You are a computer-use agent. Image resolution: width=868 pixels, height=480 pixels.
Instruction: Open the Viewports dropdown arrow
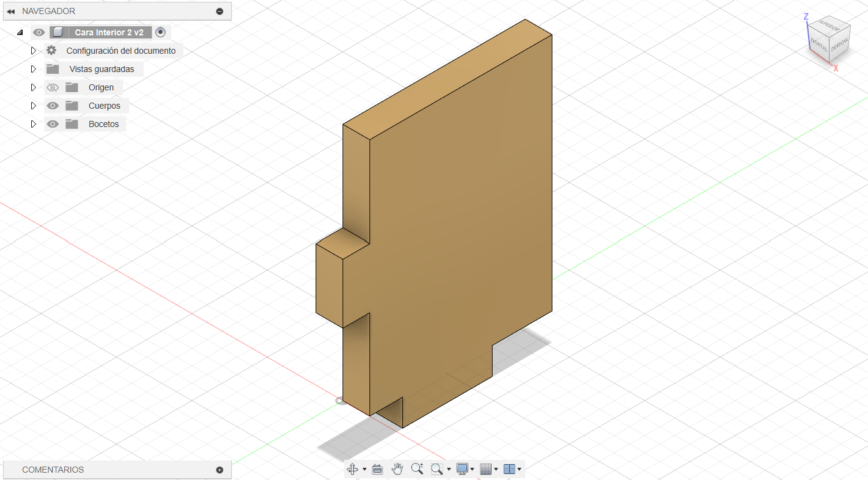520,470
